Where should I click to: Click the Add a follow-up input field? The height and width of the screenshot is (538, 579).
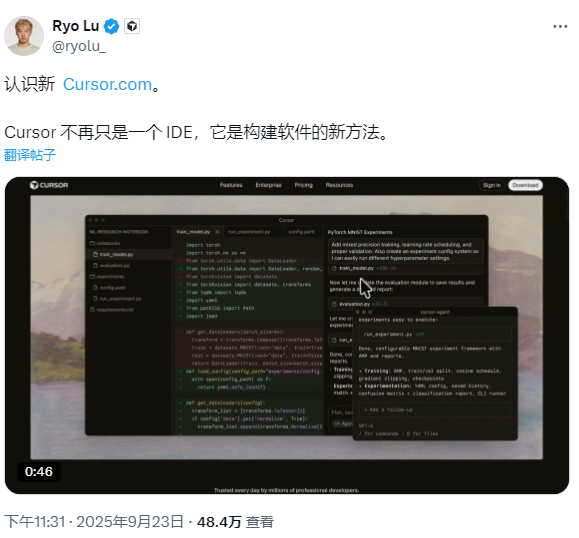pos(435,410)
